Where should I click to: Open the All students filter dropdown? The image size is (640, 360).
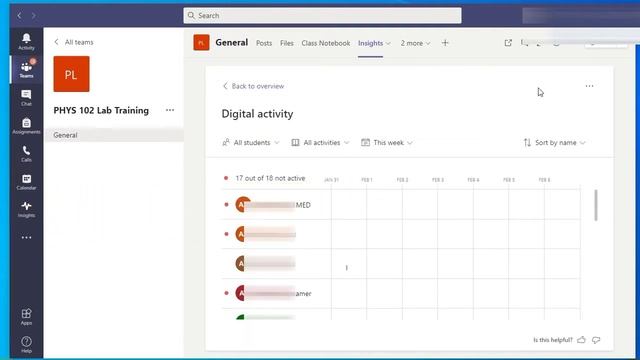(x=251, y=142)
